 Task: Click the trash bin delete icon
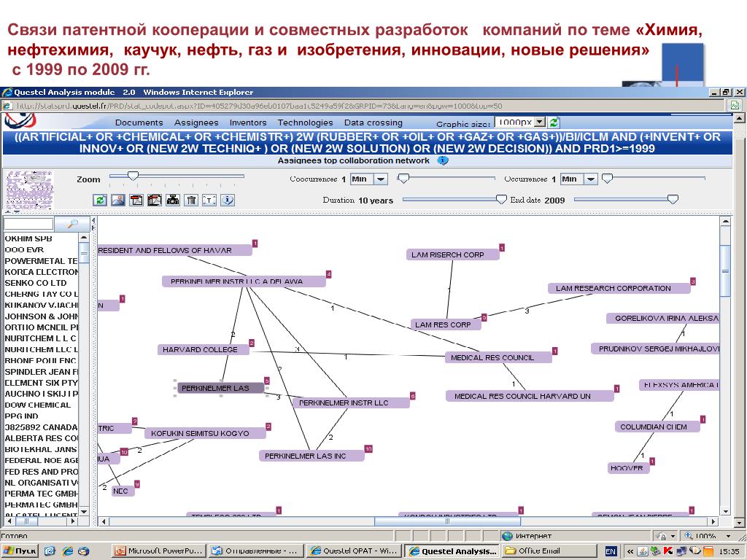click(191, 200)
